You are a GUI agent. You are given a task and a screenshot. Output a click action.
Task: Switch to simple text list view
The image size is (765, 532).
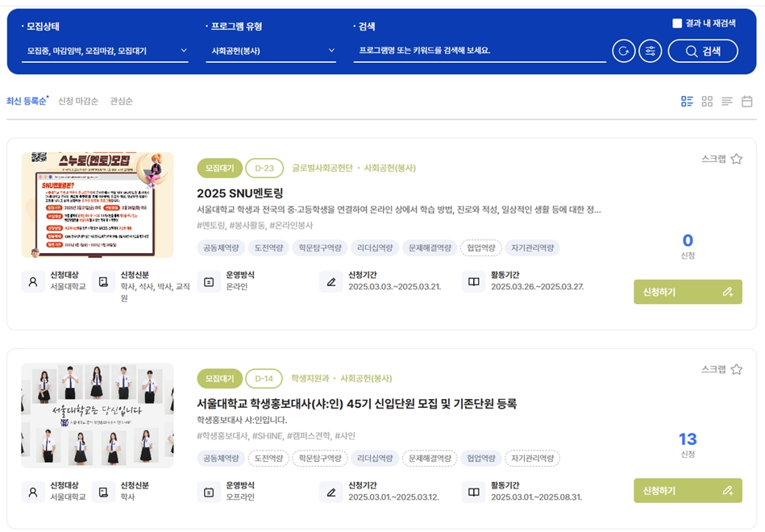point(726,101)
